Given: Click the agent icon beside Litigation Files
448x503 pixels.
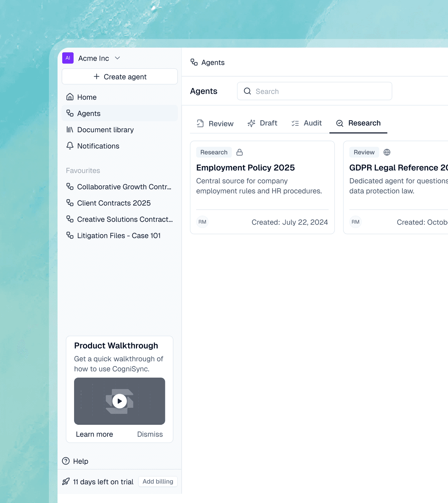Looking at the screenshot, I should (70, 235).
